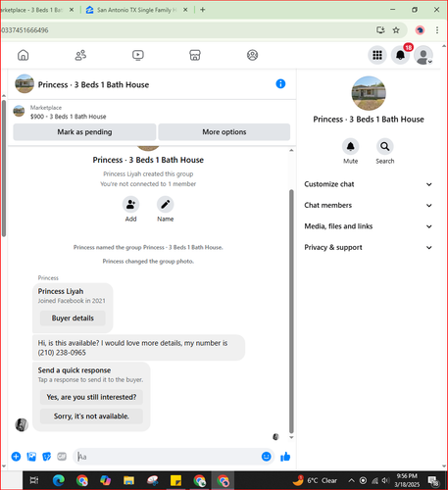Click Task View icon on the taskbar
This screenshot has height=490, width=448.
(34, 480)
